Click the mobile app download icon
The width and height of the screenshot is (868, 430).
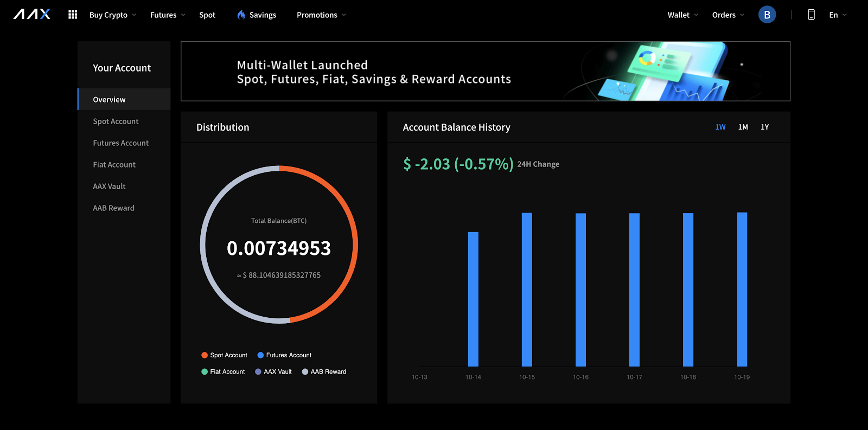[811, 15]
